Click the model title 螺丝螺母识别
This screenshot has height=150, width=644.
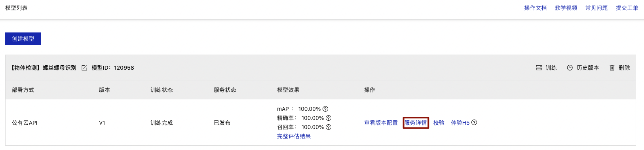[x=59, y=68]
